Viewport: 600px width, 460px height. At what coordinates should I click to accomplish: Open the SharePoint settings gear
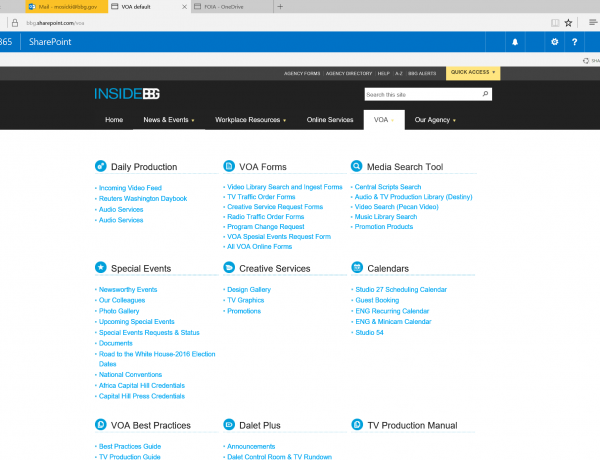pos(554,42)
